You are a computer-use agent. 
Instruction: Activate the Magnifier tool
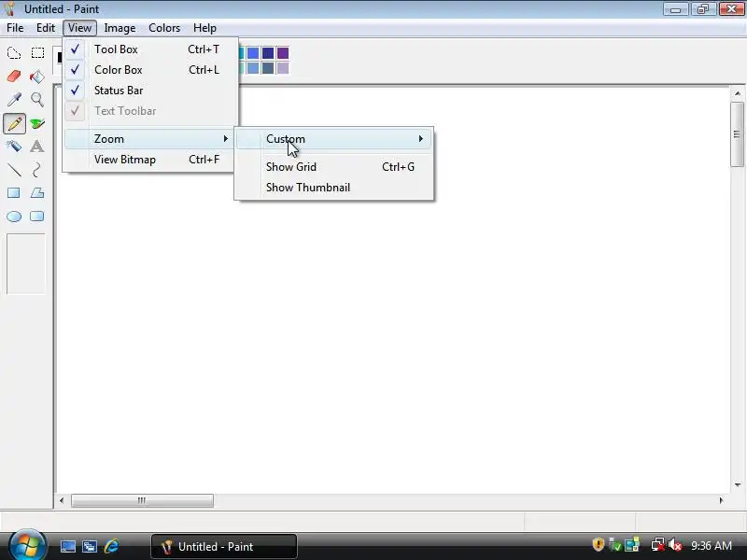37,100
